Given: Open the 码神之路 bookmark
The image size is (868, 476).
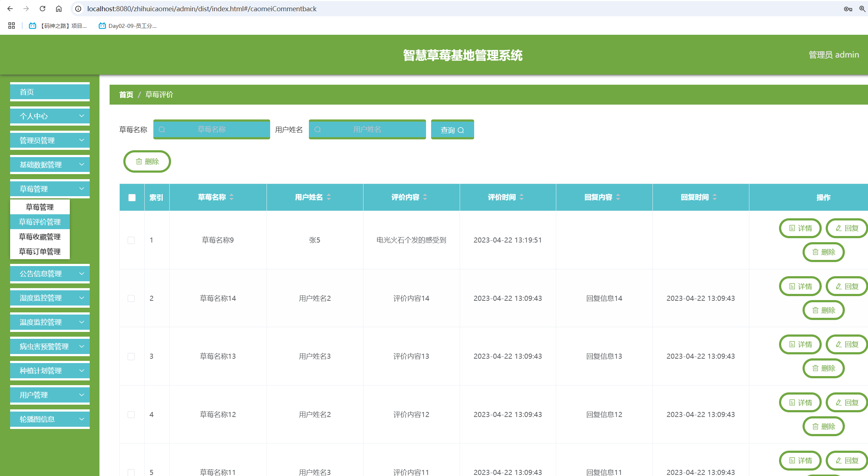Looking at the screenshot, I should click(58, 26).
